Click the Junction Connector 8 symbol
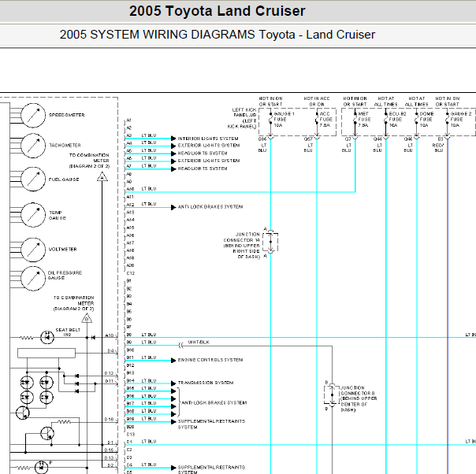This screenshot has width=476, height=474. coord(332,395)
